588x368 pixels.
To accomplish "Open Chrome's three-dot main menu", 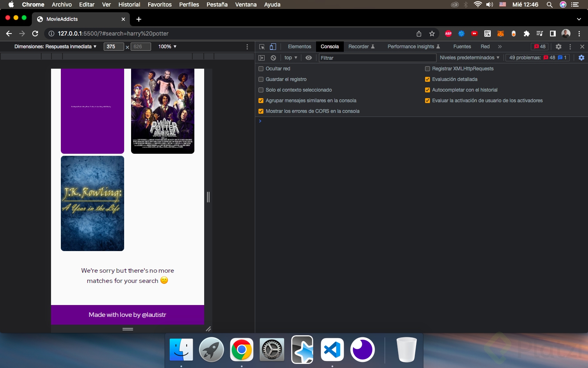I will click(x=579, y=34).
